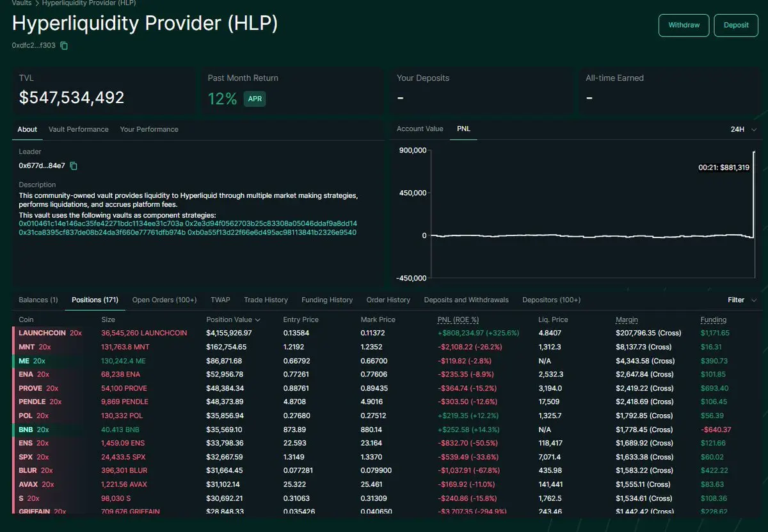
Task: Open the Trade History tab
Action: coord(266,300)
